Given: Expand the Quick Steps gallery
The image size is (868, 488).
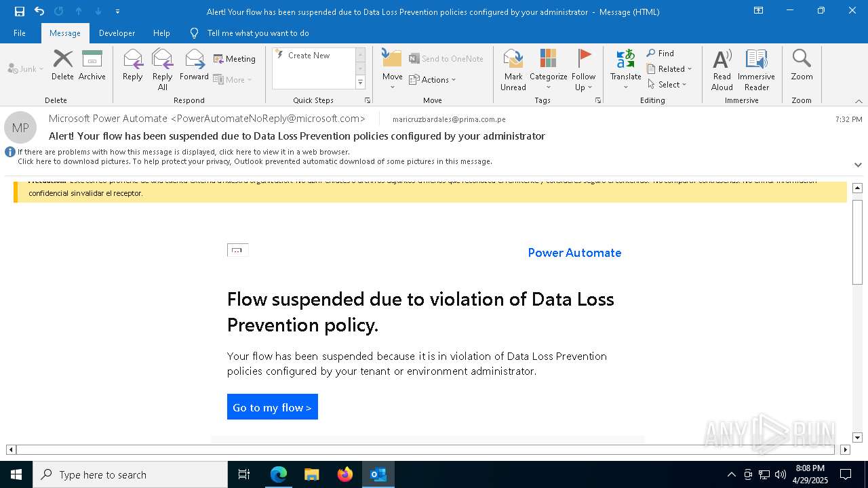Looking at the screenshot, I should click(360, 83).
